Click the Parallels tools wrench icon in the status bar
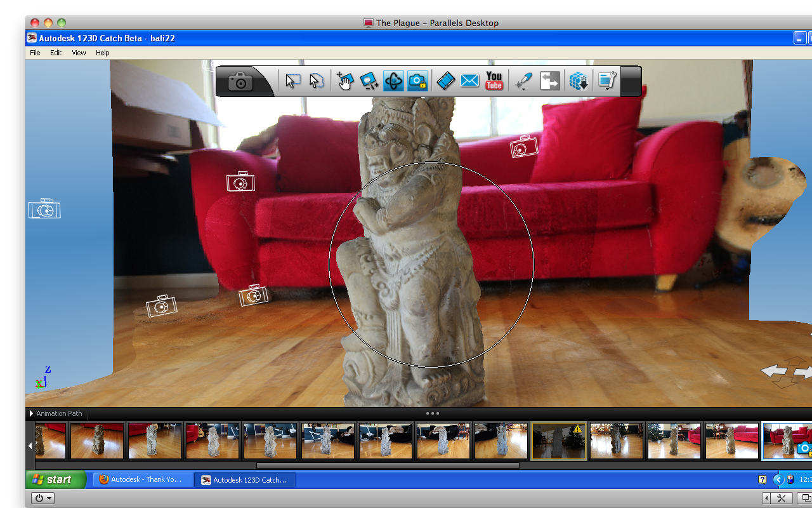The image size is (812, 508). tap(782, 498)
